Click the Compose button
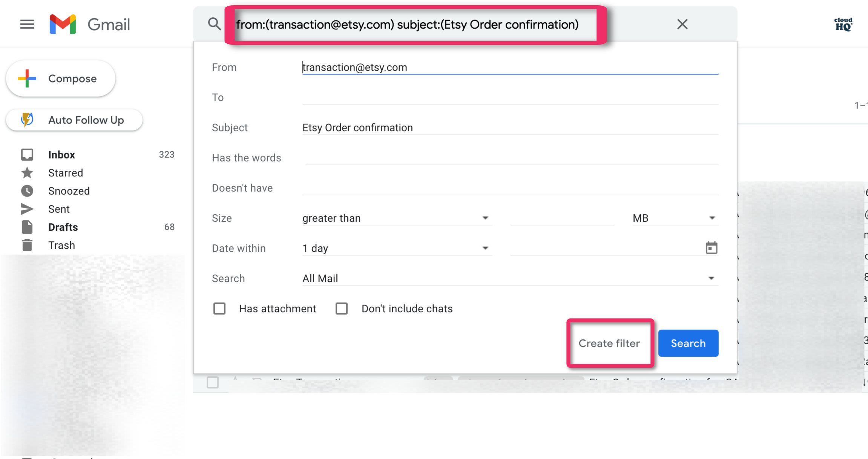 point(61,78)
